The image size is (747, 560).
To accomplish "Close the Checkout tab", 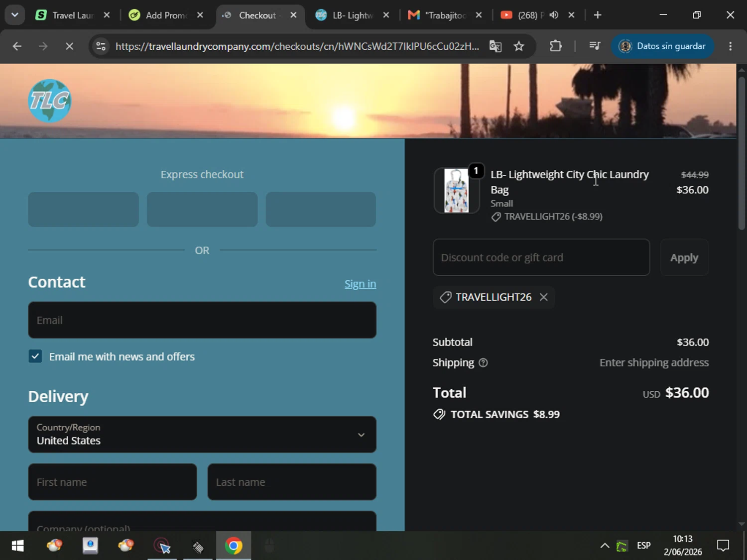I will pyautogui.click(x=294, y=15).
